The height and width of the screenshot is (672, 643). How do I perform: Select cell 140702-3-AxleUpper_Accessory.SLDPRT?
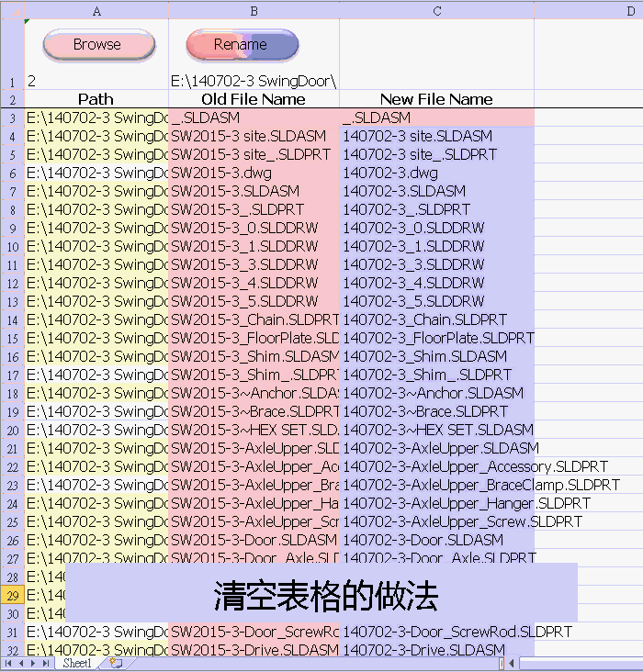tap(436, 466)
